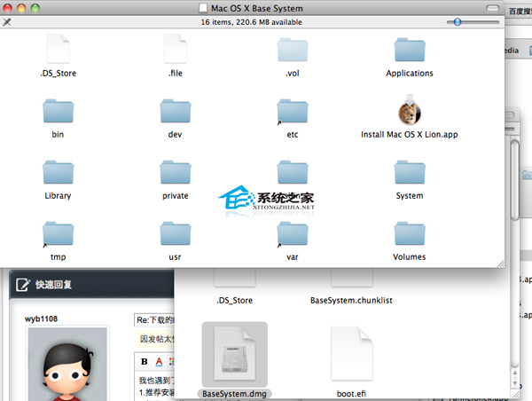Select the tmp alias folder
The height and width of the screenshot is (401, 532).
click(58, 233)
